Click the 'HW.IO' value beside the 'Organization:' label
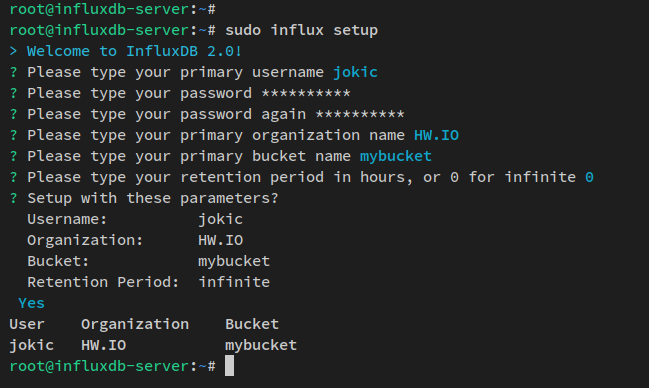Screen dimensions: 649x388 point(220,240)
